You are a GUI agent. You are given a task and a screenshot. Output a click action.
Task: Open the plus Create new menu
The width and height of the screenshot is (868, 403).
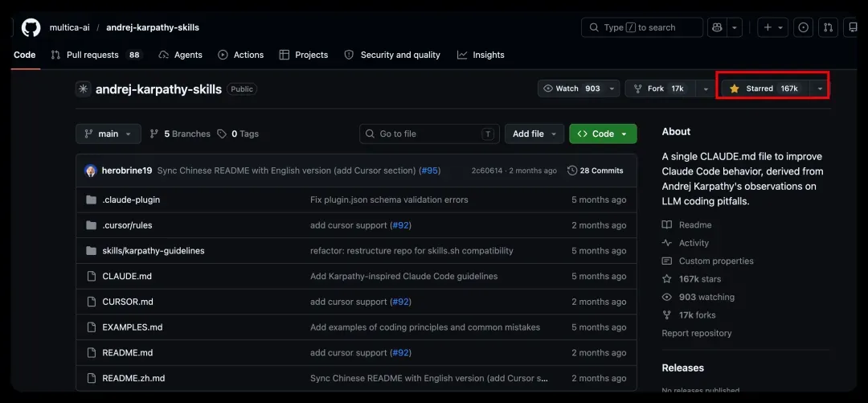pos(773,27)
